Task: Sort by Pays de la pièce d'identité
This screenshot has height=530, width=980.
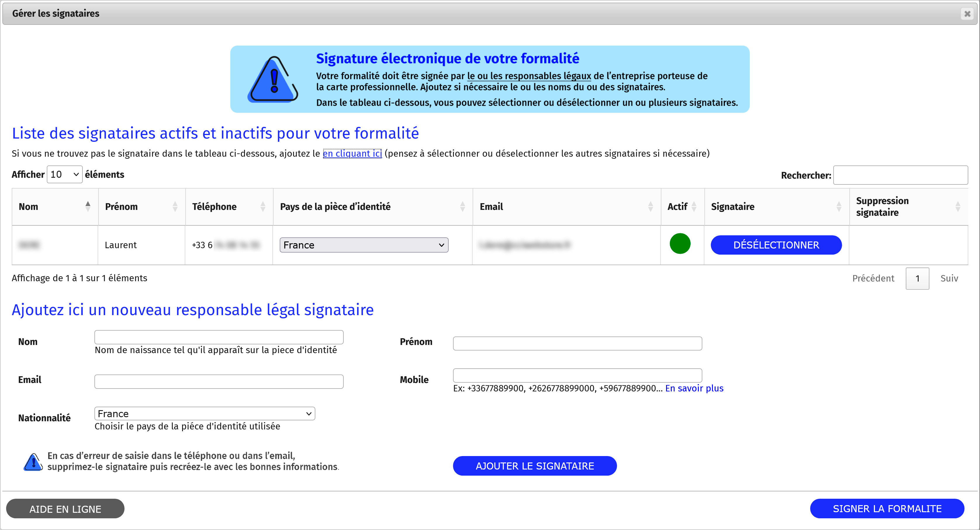Action: 462,207
